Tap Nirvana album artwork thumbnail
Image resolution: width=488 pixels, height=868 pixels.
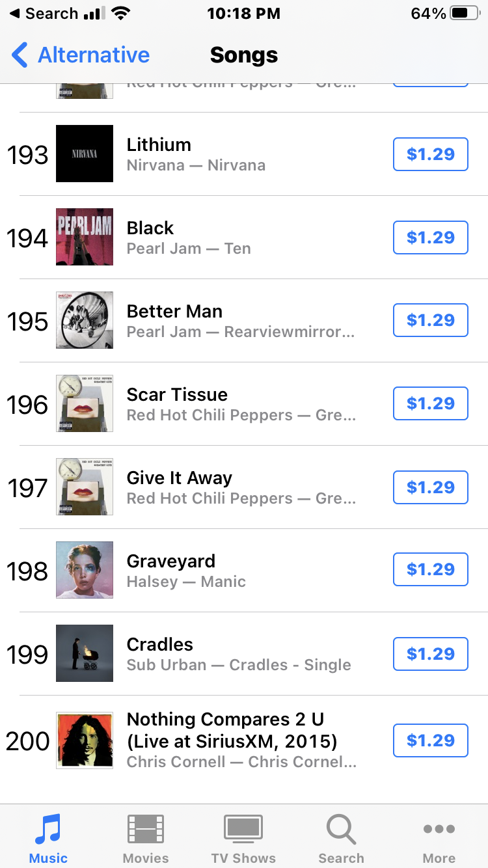click(85, 154)
